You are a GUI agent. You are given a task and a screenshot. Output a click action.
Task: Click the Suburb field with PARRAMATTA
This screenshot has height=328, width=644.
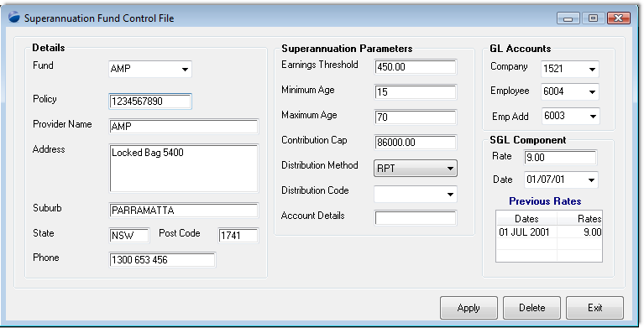click(184, 211)
